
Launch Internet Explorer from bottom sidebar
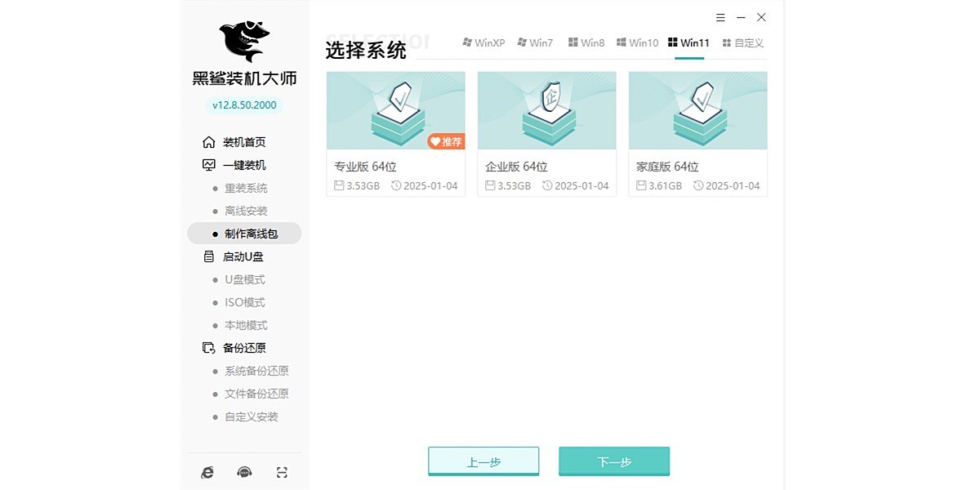[x=207, y=471]
